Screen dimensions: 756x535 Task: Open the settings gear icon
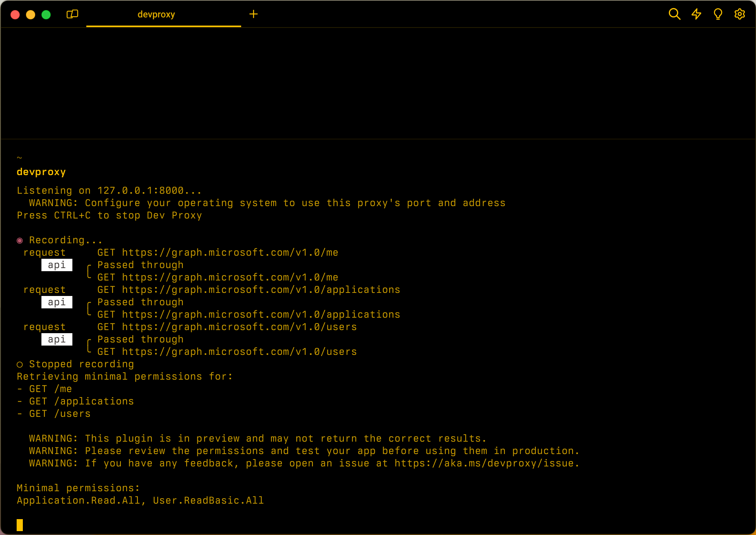[740, 14]
